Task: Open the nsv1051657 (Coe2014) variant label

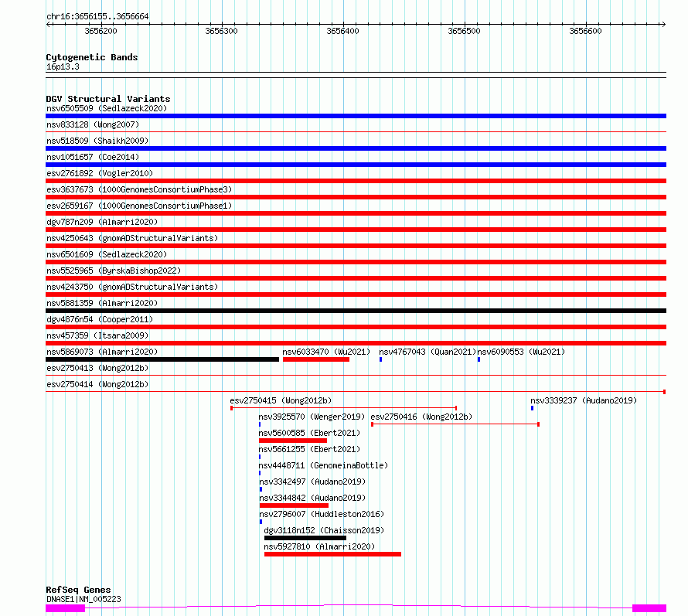Action: [93, 157]
